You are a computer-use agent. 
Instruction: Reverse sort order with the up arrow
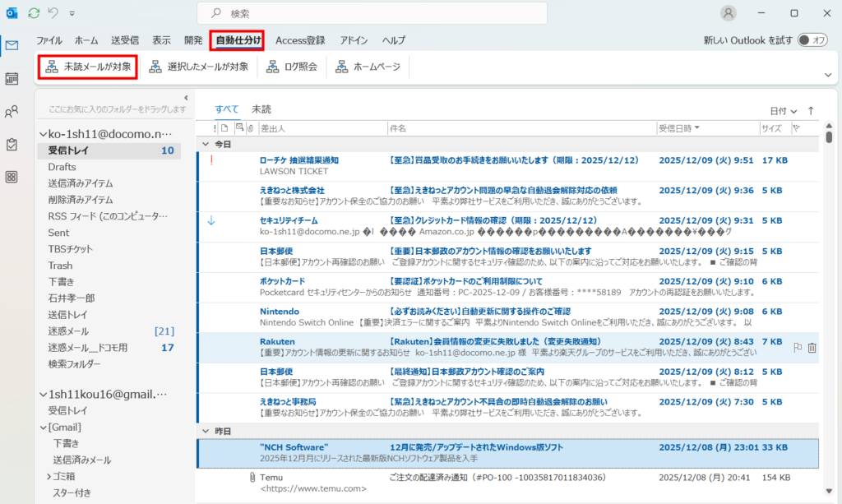pyautogui.click(x=811, y=110)
